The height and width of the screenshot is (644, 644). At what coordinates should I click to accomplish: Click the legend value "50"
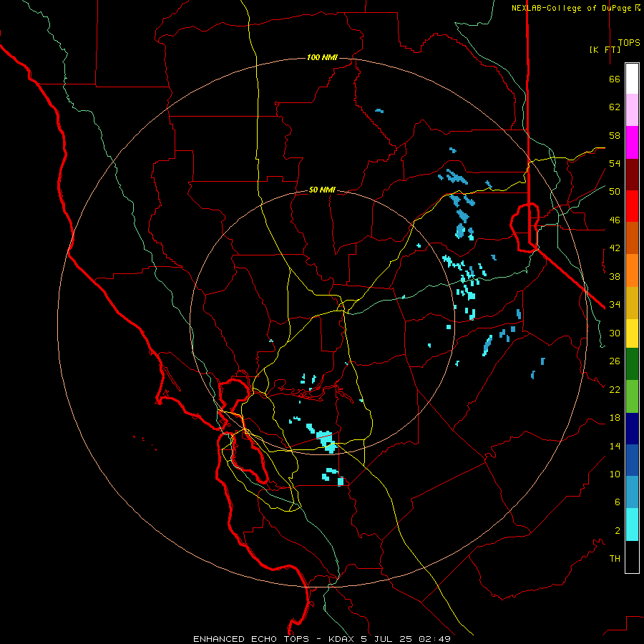(x=615, y=192)
